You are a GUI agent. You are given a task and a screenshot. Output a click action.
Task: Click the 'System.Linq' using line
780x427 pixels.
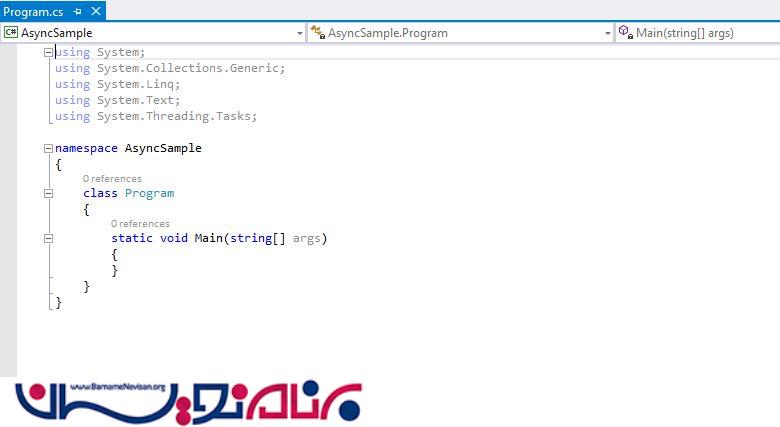pyautogui.click(x=117, y=84)
